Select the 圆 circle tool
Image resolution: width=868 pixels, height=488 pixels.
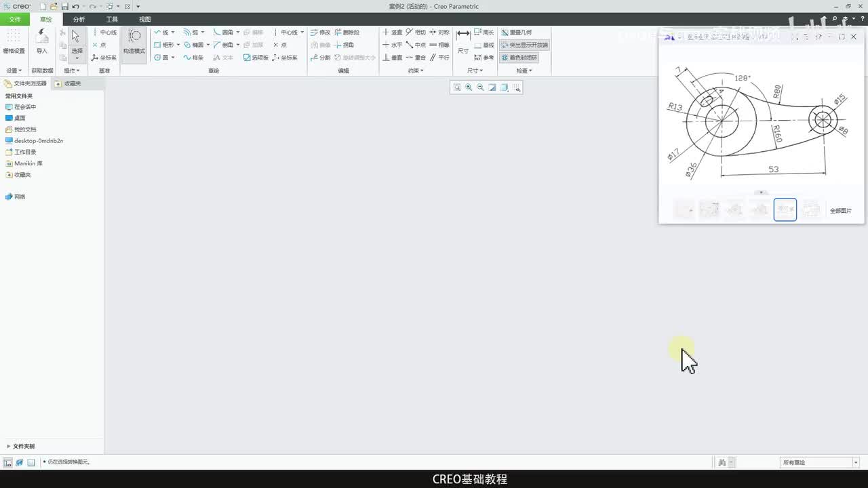[x=161, y=58]
